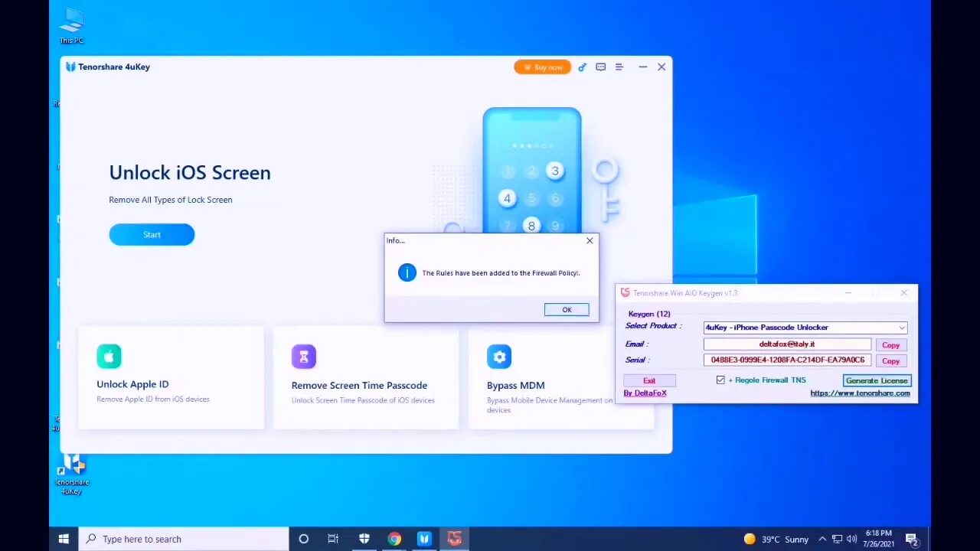
Task: Copy the Email value
Action: (890, 345)
